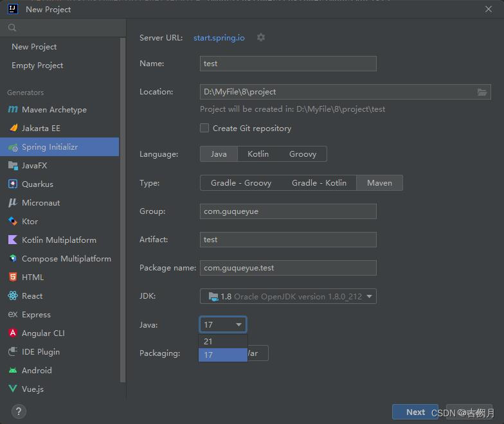Select Kotlin language option
Image resolution: width=504 pixels, height=424 pixels.
tap(258, 154)
